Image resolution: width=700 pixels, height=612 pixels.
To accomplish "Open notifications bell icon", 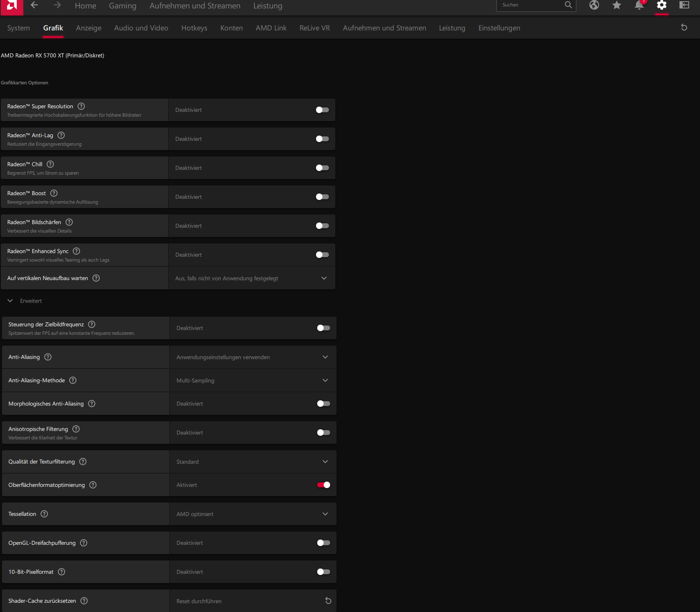I will (639, 5).
